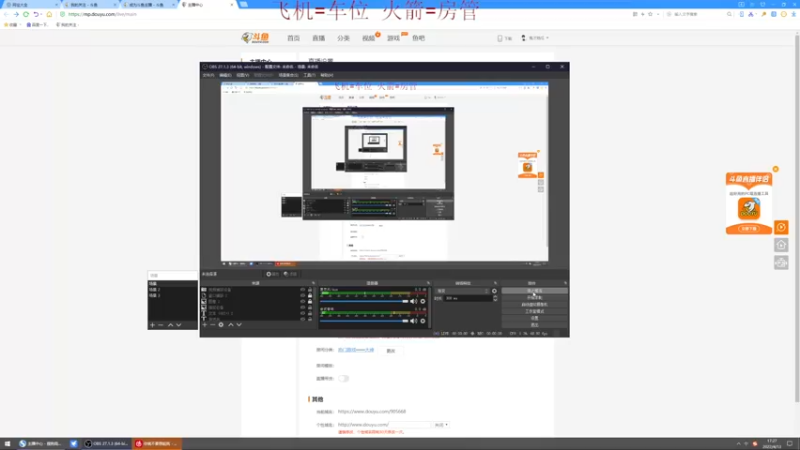This screenshot has width=800, height=450.
Task: Switch to the first browser tab
Action: [x=30, y=5]
